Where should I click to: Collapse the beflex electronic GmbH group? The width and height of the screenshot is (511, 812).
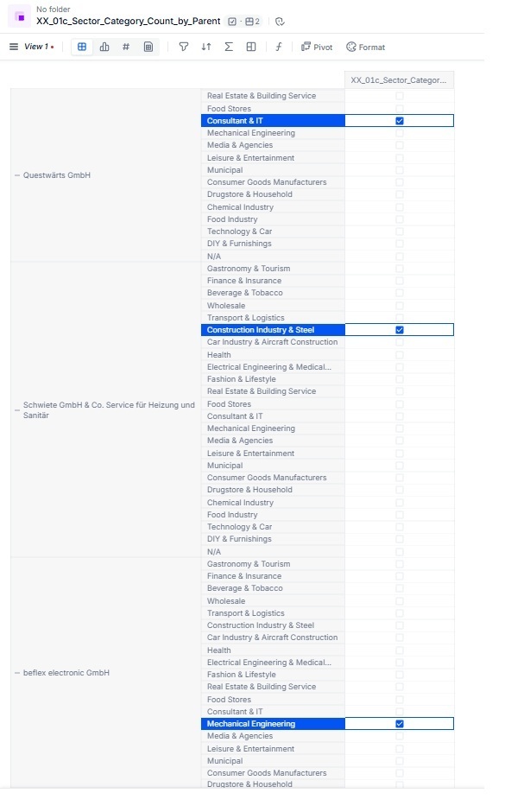[17, 673]
